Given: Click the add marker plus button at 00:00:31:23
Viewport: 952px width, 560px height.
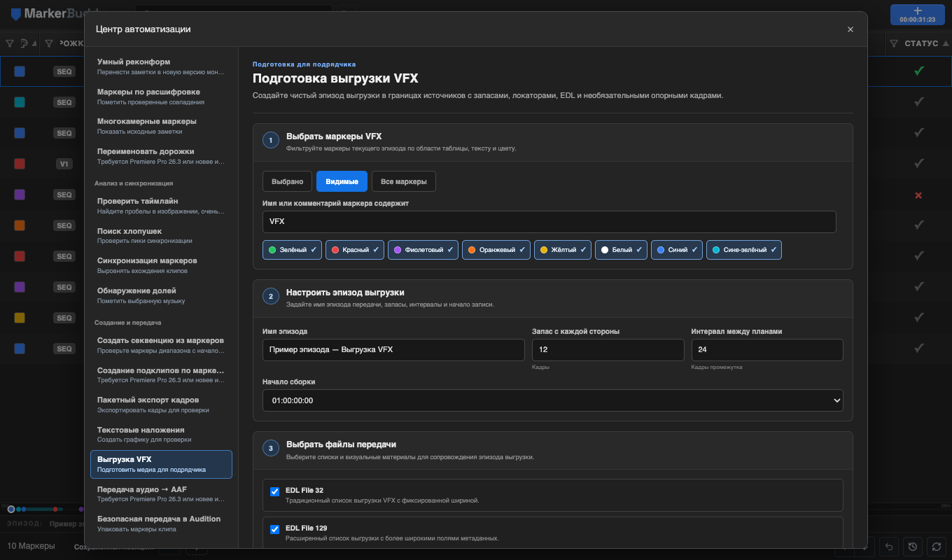Looking at the screenshot, I should click(x=918, y=15).
